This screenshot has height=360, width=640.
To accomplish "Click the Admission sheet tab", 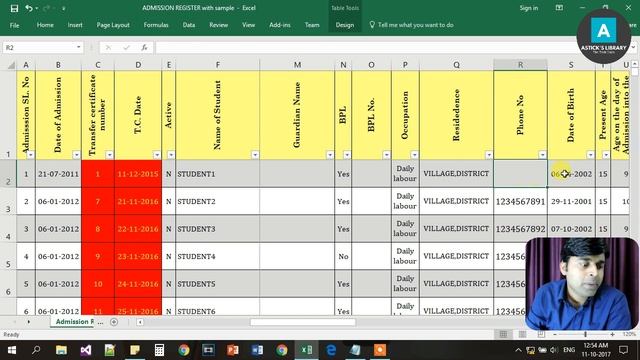I will 73,322.
